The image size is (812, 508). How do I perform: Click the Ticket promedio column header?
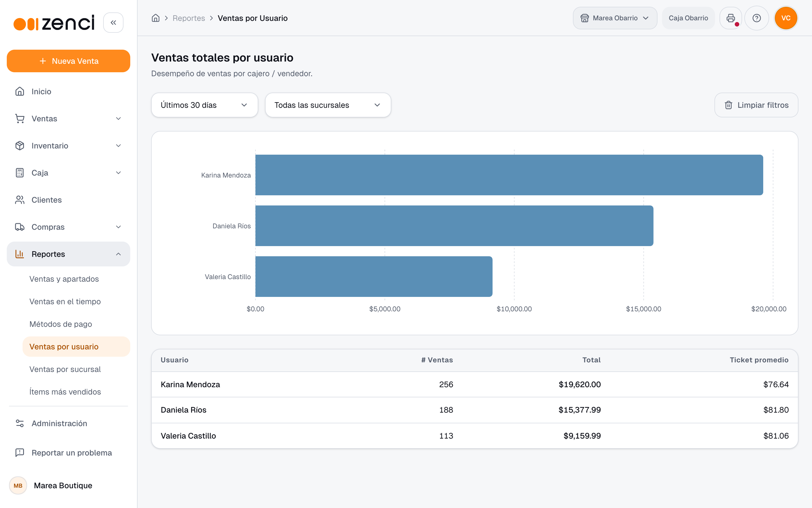[759, 360]
